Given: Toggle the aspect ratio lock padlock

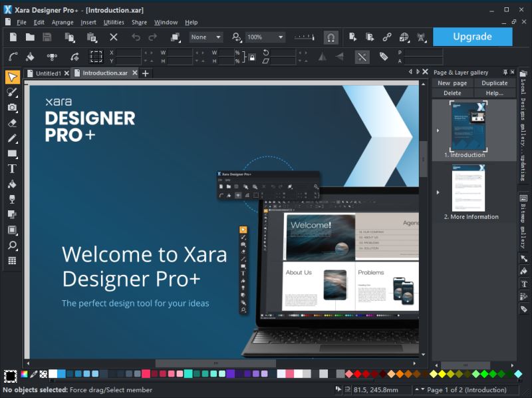Looking at the screenshot, I should point(251,57).
